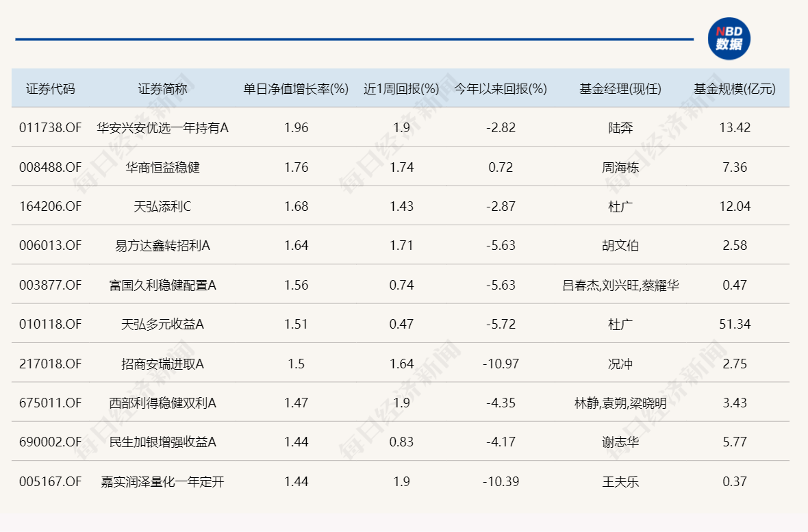
Task: Click fund size 13.42
Action: pyautogui.click(x=735, y=127)
